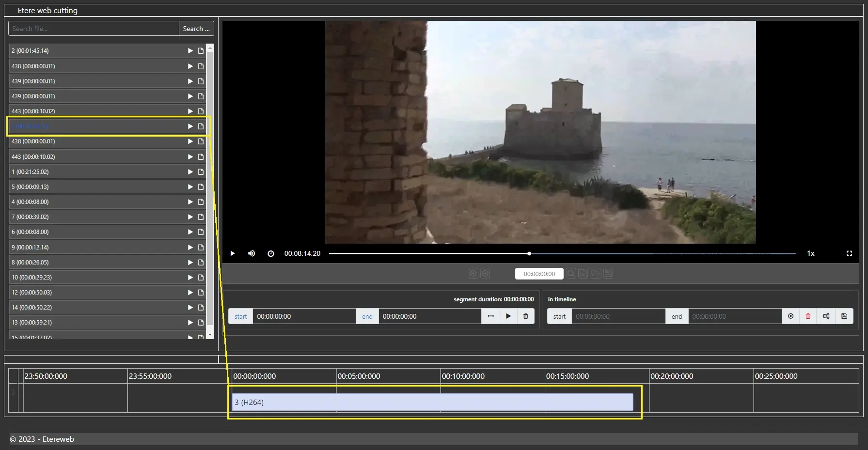
Task: Open timeline settings gears icon
Action: click(826, 316)
